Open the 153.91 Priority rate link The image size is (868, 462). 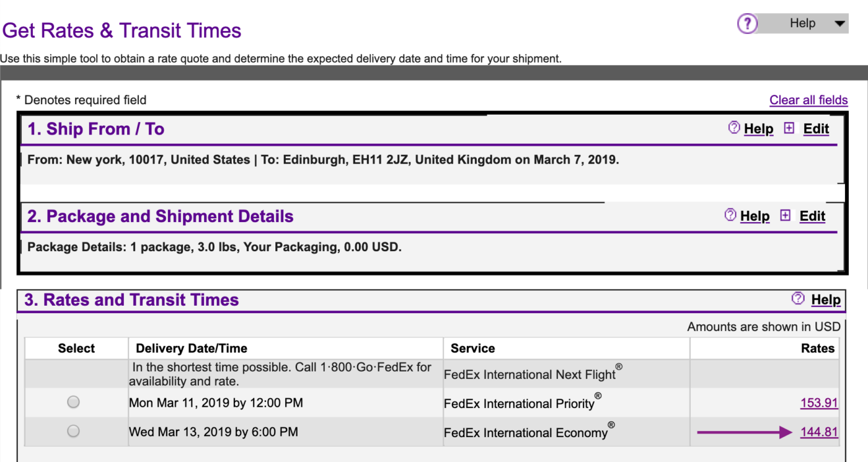[820, 402]
